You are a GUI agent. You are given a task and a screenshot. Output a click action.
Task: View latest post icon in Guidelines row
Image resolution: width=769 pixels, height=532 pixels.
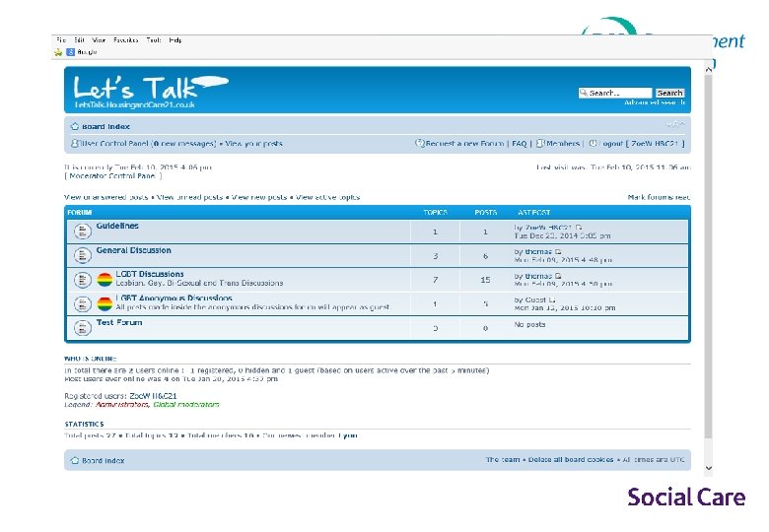tap(579, 228)
